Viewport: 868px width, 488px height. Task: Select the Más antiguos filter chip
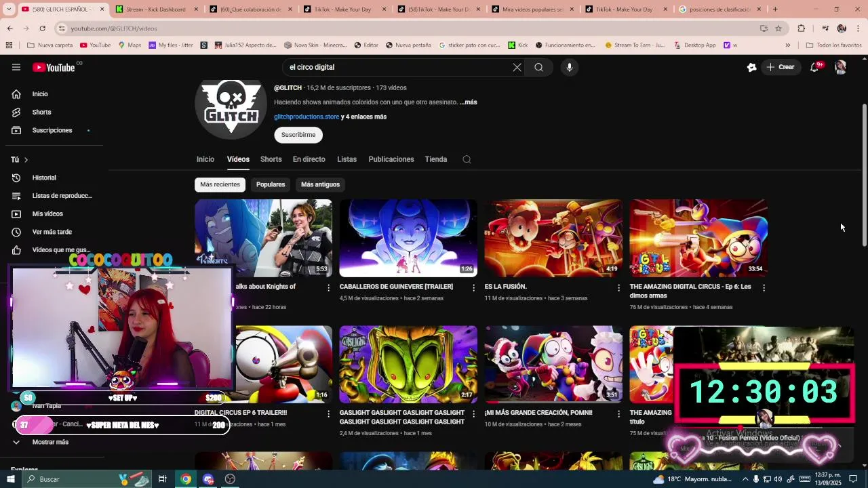point(320,184)
